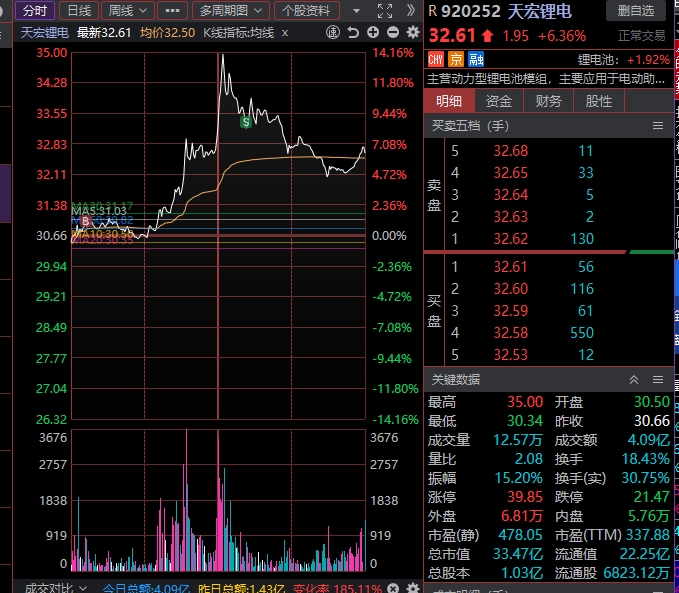
Task: Open the 关键数据 panel menu icon
Action: (658, 380)
